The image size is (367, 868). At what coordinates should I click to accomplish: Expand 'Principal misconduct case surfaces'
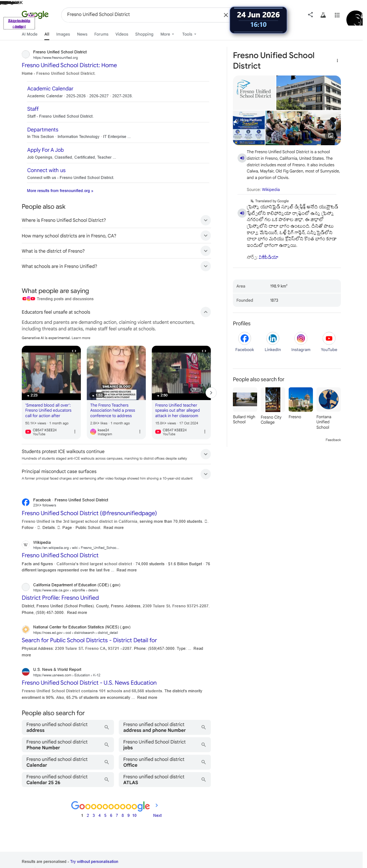[x=206, y=474]
